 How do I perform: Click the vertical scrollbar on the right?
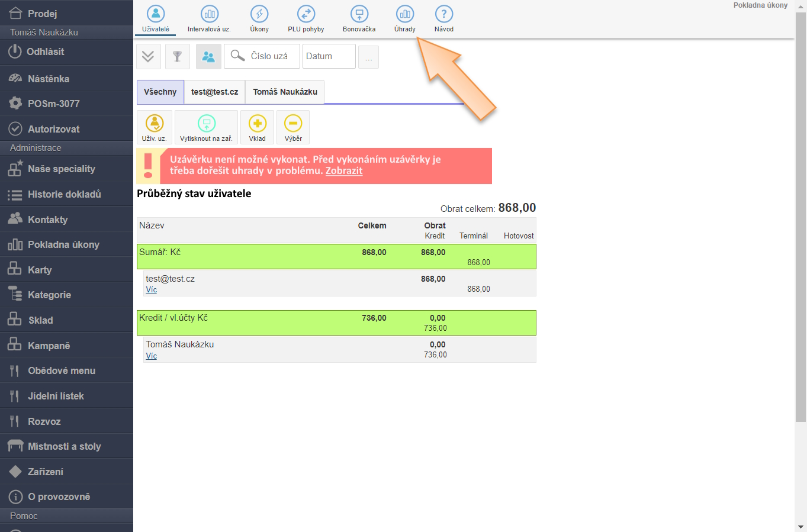pyautogui.click(x=800, y=237)
